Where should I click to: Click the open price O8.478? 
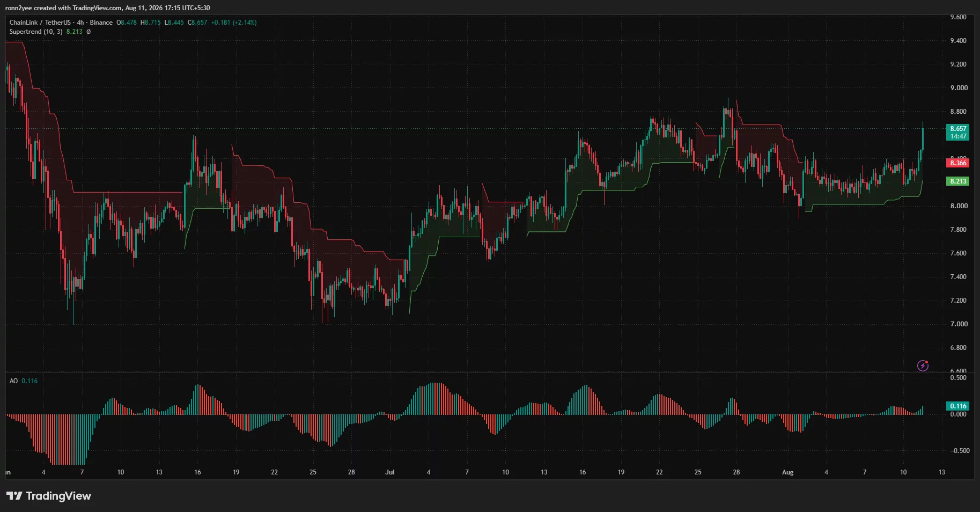pyautogui.click(x=127, y=23)
